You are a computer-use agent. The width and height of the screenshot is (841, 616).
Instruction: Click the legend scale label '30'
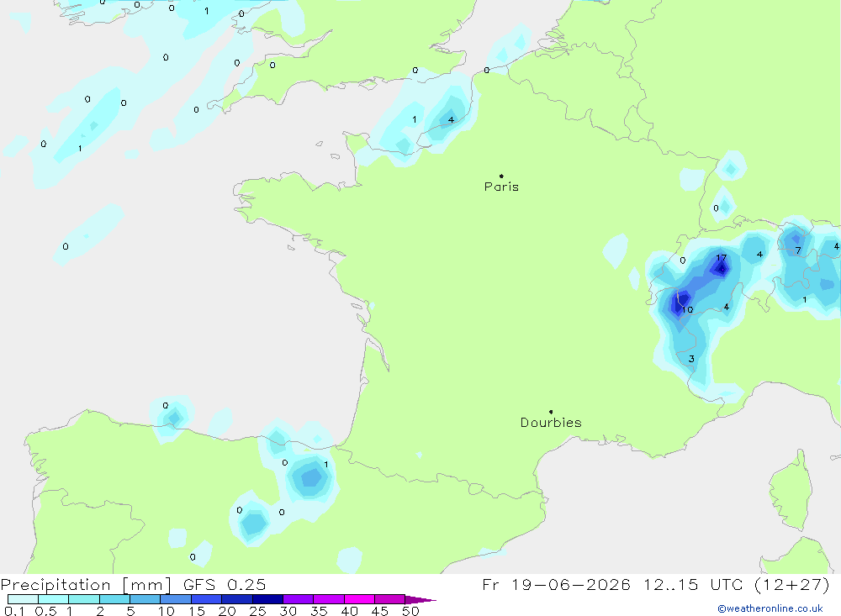point(288,611)
